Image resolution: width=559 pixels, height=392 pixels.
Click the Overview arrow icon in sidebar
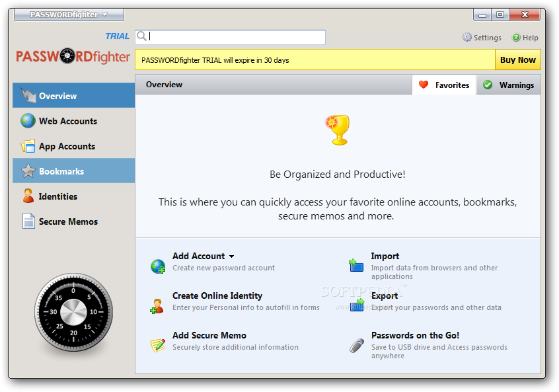(28, 95)
